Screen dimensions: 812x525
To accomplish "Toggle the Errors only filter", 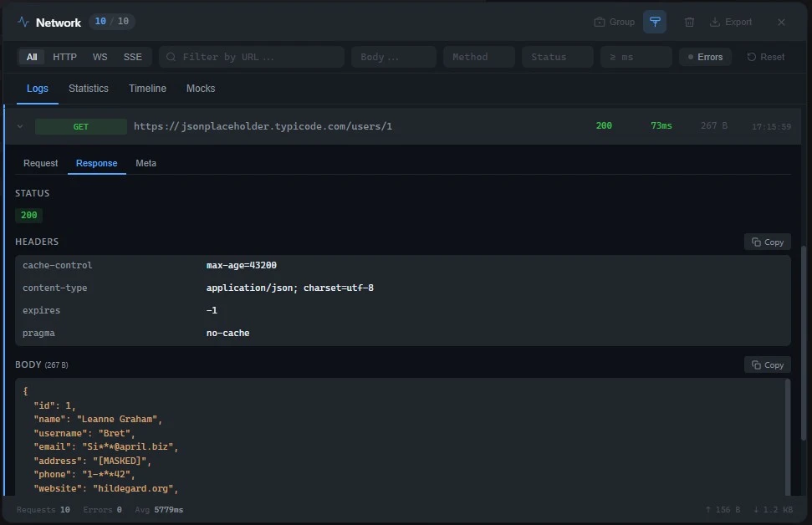I will point(704,57).
